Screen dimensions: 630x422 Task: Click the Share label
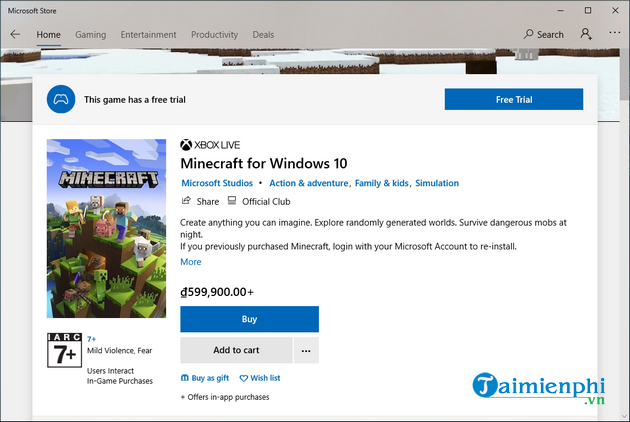coord(208,201)
